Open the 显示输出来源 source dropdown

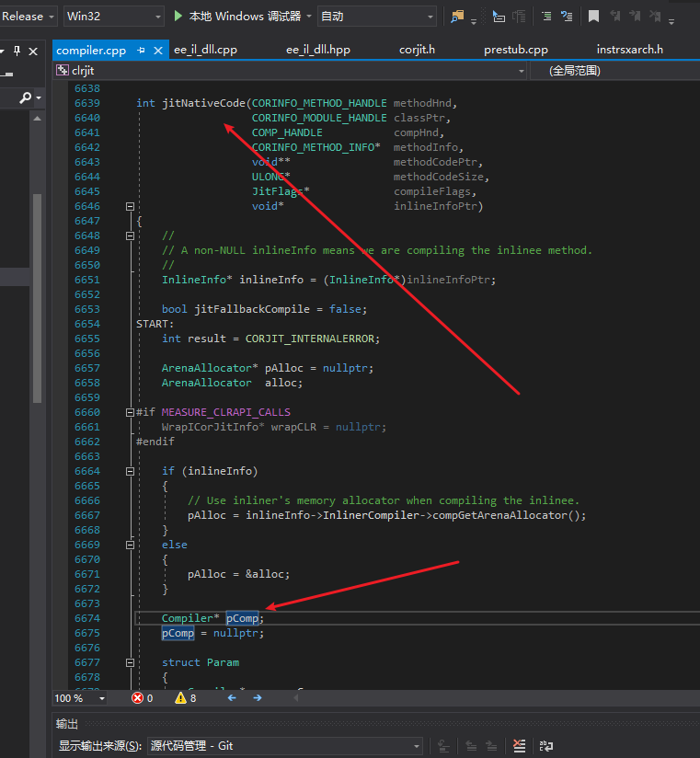284,746
